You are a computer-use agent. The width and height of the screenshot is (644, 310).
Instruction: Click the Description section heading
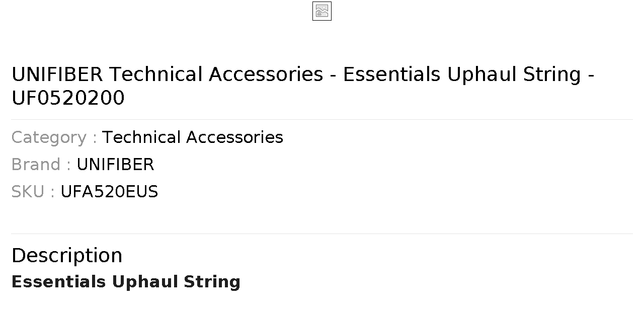(67, 256)
